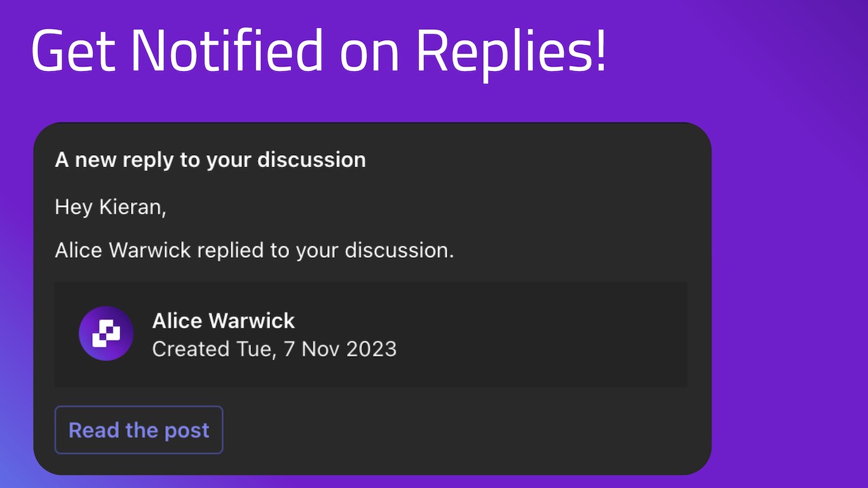Image resolution: width=868 pixels, height=488 pixels.
Task: Click the "Get Notified on Replies!" heading
Action: point(319,51)
